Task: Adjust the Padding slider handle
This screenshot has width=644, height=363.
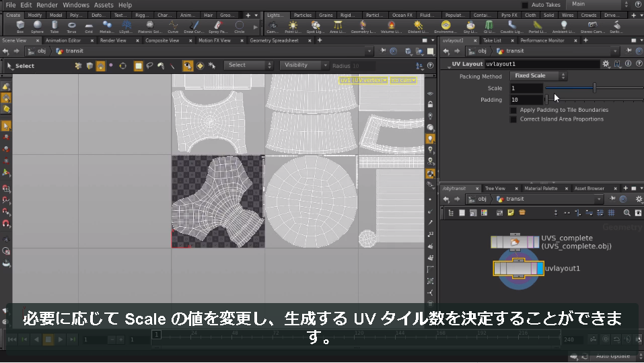Action: pos(546,100)
